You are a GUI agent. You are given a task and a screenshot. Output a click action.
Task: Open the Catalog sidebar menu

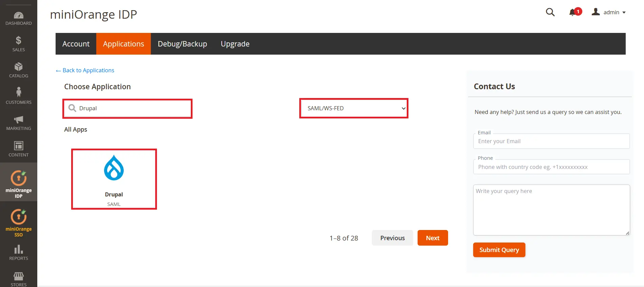point(19,70)
